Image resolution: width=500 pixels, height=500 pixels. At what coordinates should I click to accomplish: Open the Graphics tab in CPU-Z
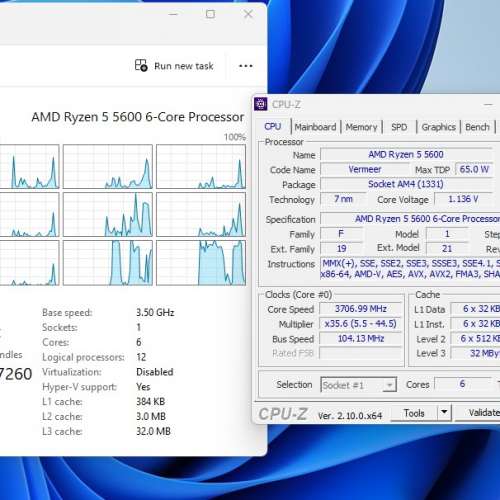438,127
